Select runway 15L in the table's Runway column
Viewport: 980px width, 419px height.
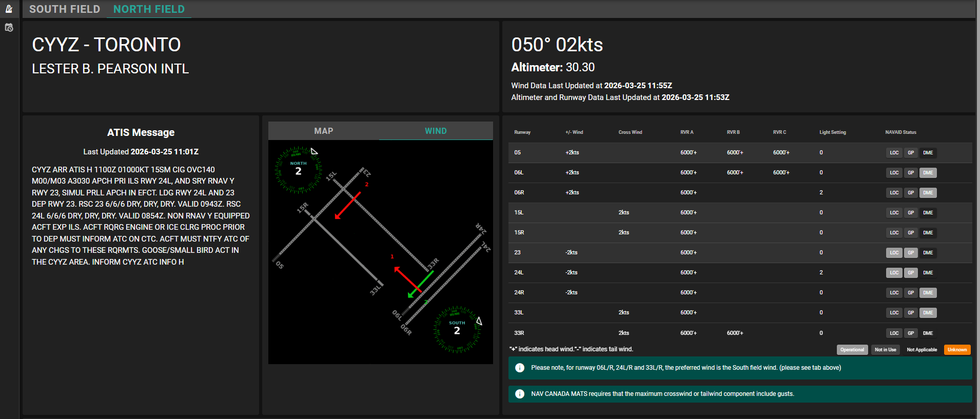point(519,213)
